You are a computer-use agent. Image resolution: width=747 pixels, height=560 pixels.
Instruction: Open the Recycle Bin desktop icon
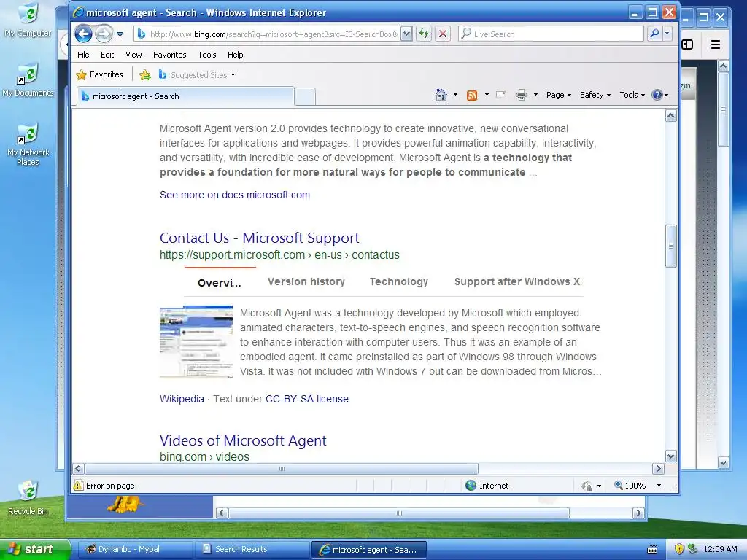[28, 498]
